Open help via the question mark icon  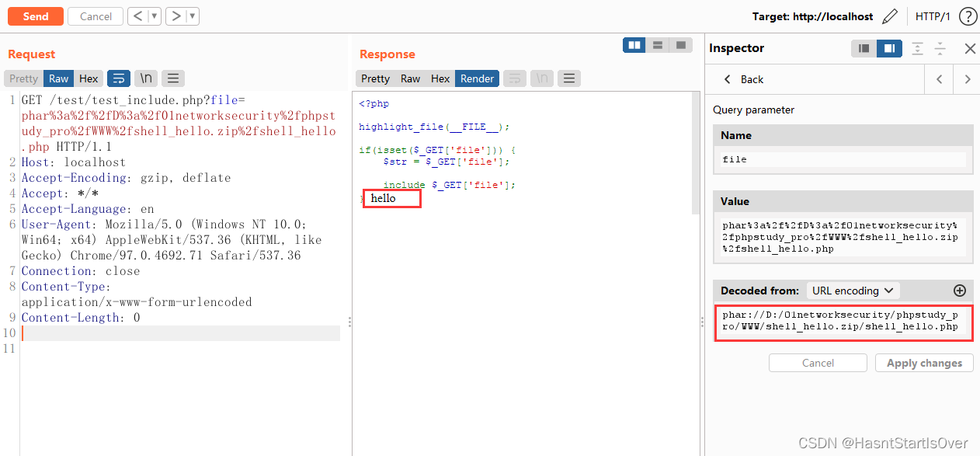coord(968,16)
